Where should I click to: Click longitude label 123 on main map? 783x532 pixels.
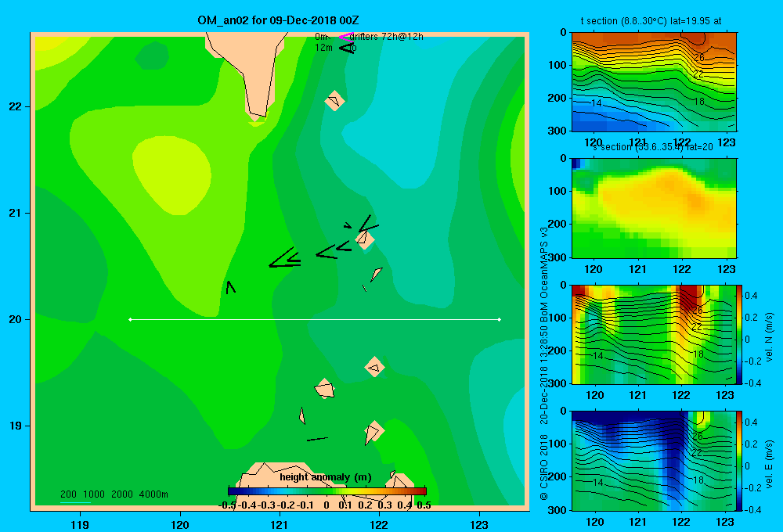[x=479, y=524]
